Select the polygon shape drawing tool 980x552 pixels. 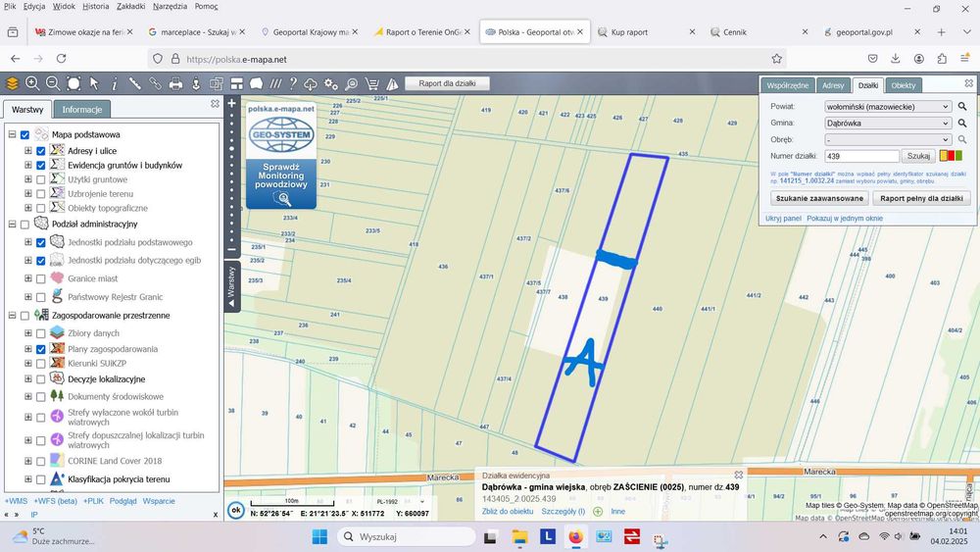(256, 83)
